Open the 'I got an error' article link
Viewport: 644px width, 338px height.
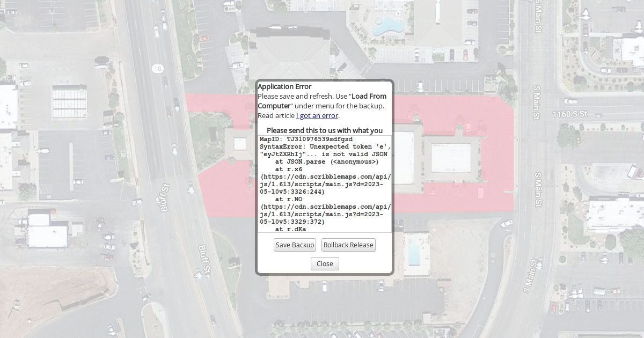point(317,115)
